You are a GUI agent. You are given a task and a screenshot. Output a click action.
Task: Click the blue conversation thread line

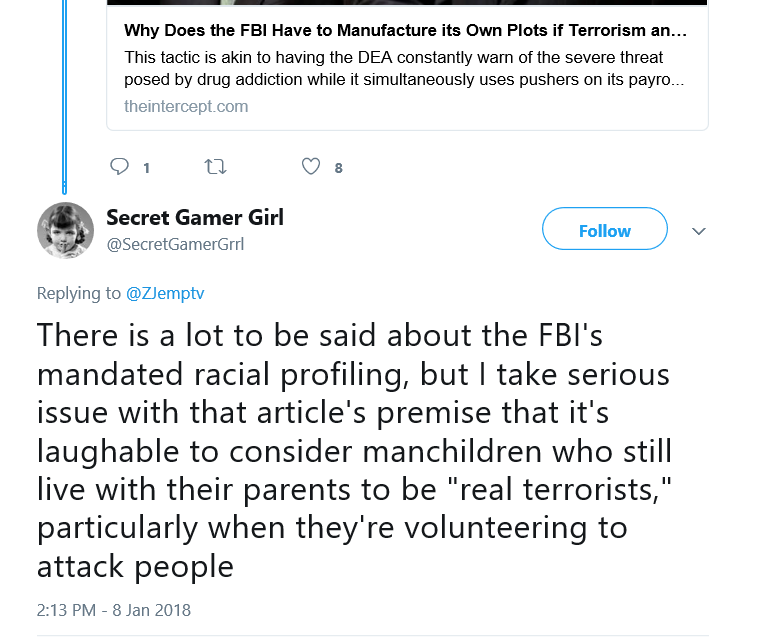coord(64,97)
